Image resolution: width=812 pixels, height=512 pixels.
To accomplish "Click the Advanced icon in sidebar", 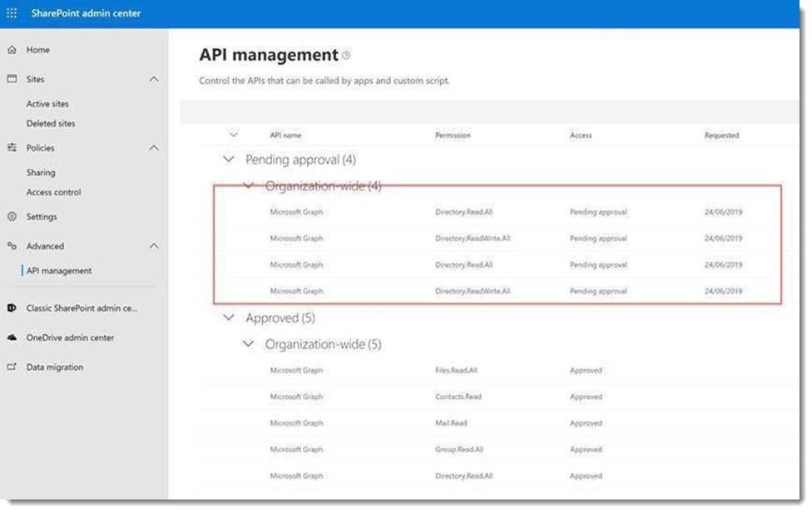I will [x=12, y=246].
